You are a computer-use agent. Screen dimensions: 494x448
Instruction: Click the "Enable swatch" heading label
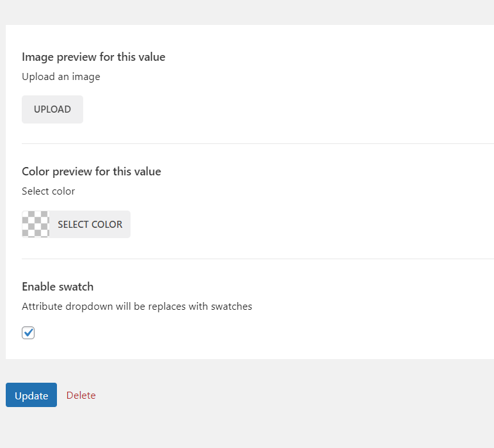pos(58,287)
